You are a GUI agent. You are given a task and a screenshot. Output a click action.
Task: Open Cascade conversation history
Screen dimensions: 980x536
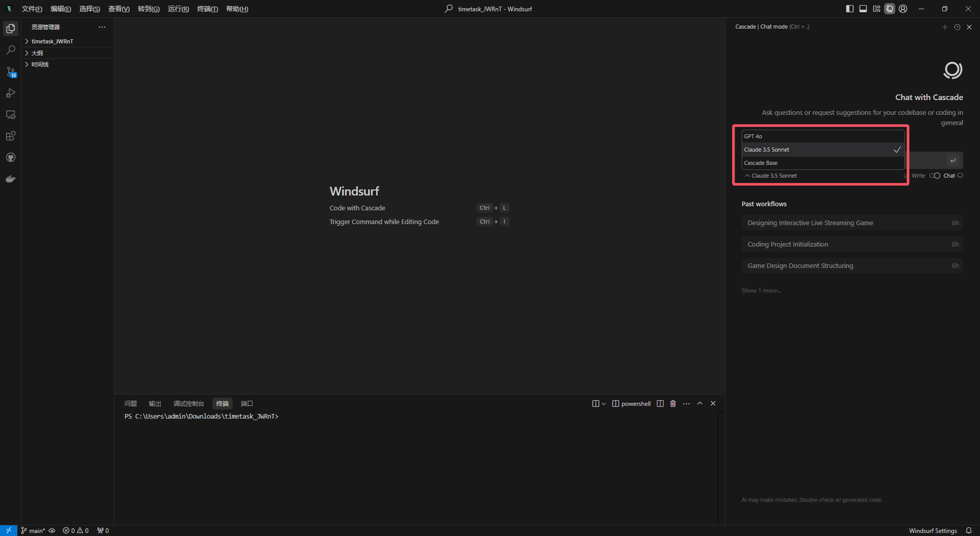[x=957, y=27]
